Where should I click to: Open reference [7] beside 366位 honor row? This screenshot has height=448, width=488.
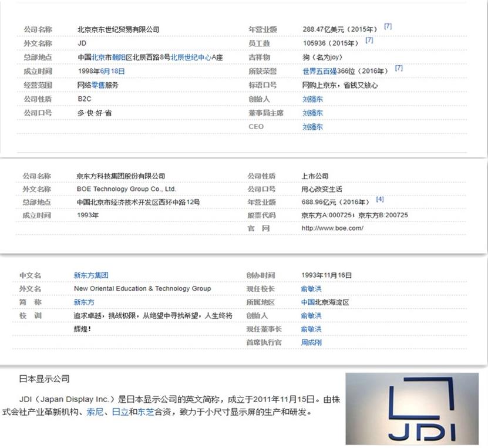pyautogui.click(x=399, y=68)
